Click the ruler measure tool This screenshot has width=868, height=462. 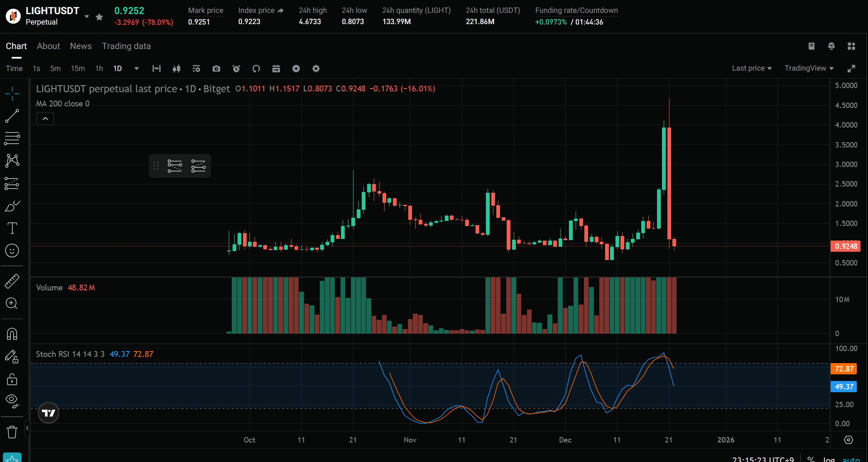[12, 281]
